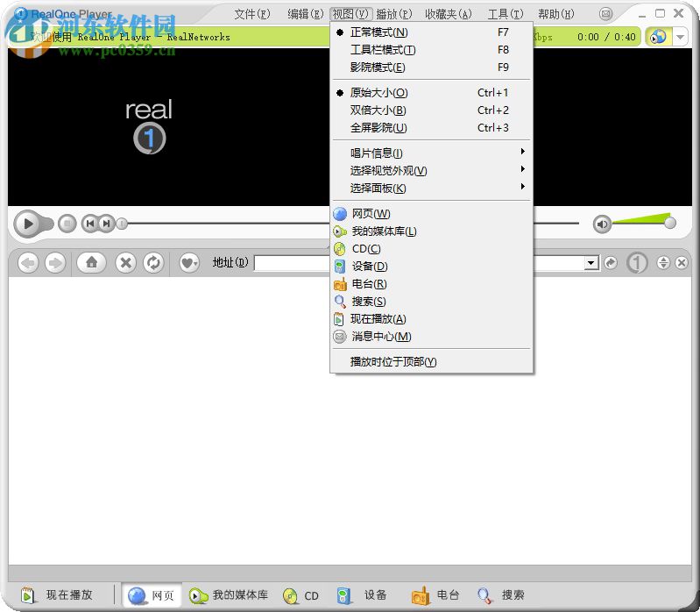Image resolution: width=700 pixels, height=612 pixels.
Task: Expand the Album Info (唱片信息) submenu
Action: (x=432, y=153)
